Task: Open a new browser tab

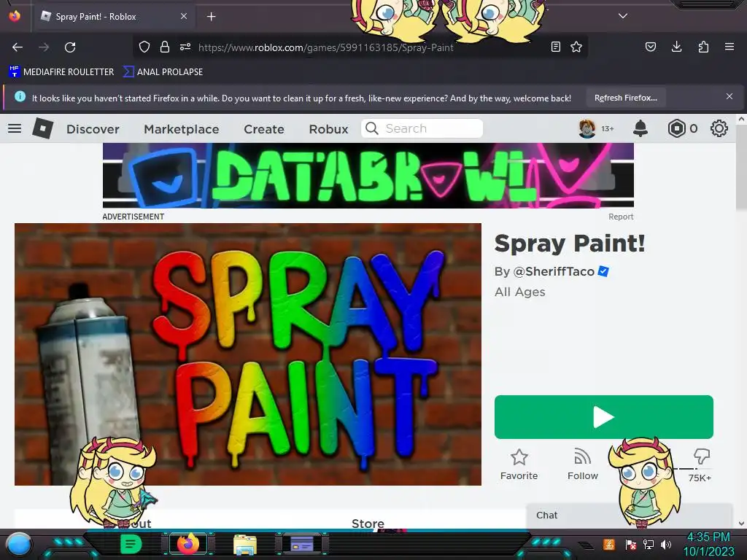Action: click(x=211, y=17)
